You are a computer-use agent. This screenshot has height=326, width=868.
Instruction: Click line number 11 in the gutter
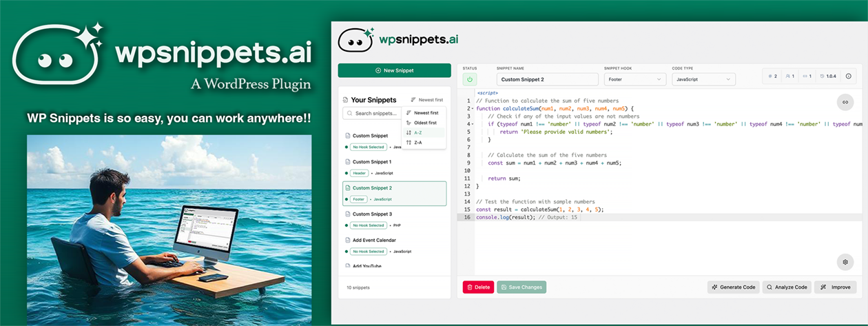coord(466,179)
